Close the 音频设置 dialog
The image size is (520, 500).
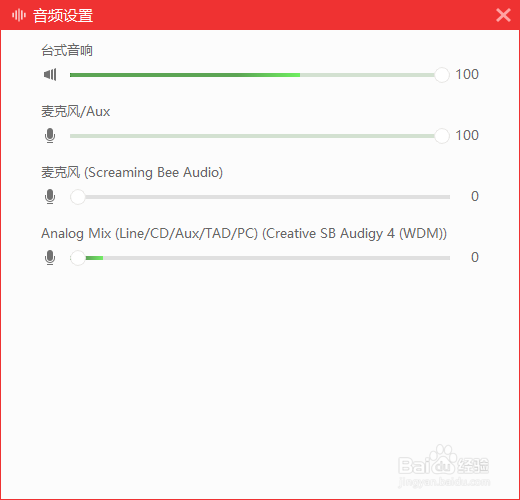[x=503, y=15]
